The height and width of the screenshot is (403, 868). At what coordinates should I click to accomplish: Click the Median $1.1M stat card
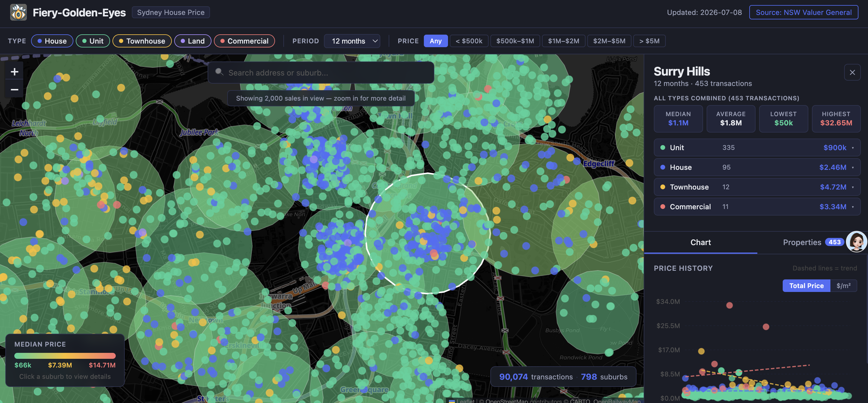(x=678, y=119)
